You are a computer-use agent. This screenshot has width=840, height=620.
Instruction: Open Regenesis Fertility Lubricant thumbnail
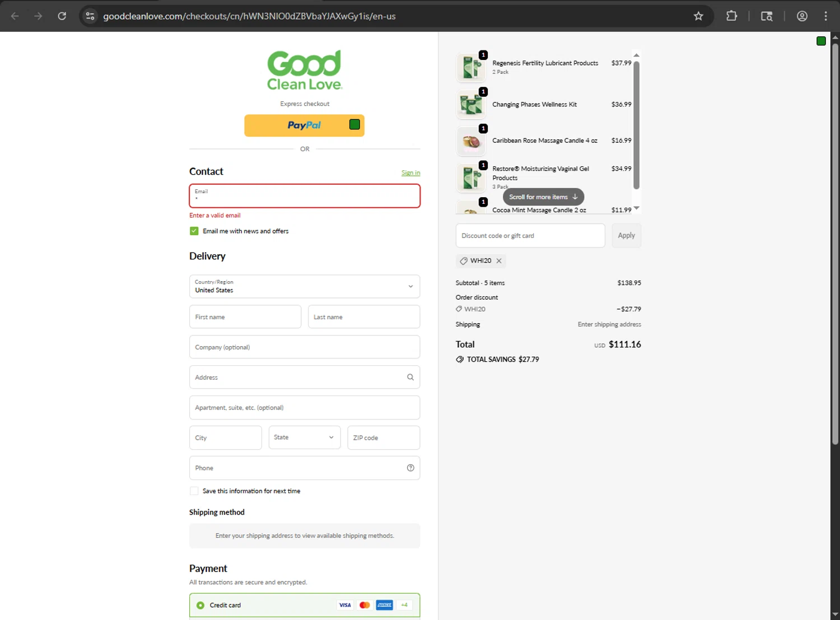click(x=471, y=67)
